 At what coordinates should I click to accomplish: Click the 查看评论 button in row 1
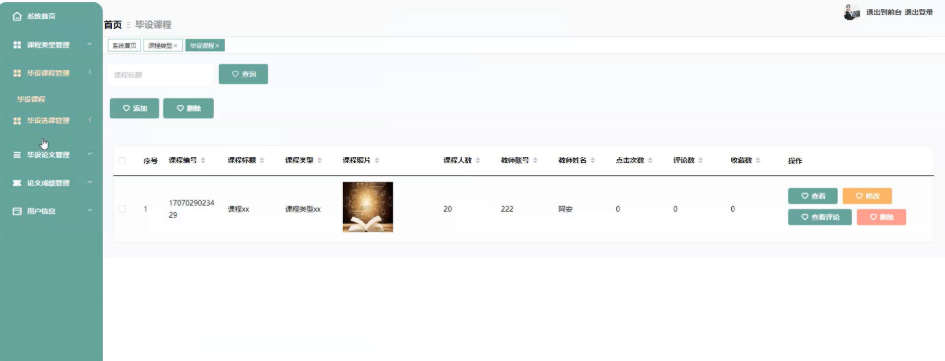820,217
